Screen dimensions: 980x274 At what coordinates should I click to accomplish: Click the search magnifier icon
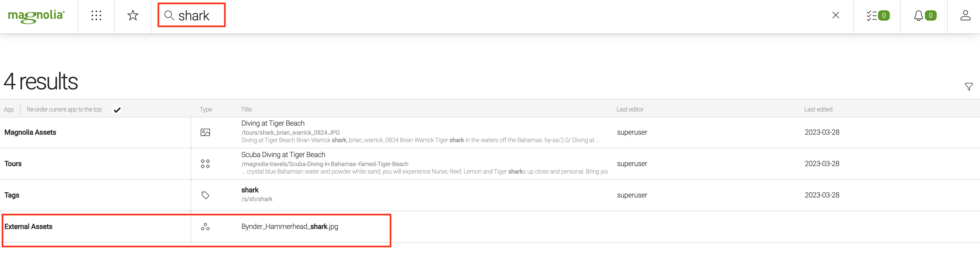(x=169, y=15)
